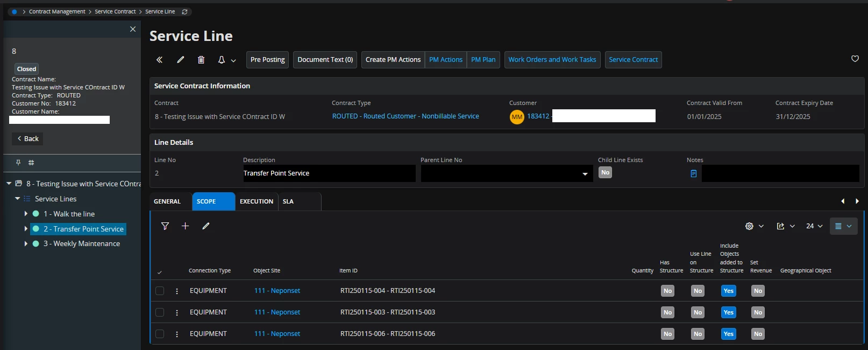This screenshot has width=868, height=350.
Task: Click the refresh icon beside breadcrumb
Action: click(x=184, y=12)
